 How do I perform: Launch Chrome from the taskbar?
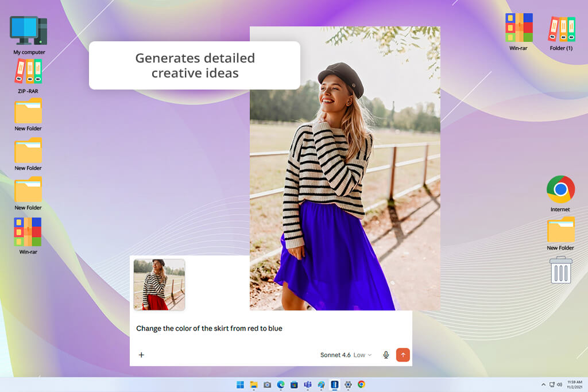click(362, 385)
